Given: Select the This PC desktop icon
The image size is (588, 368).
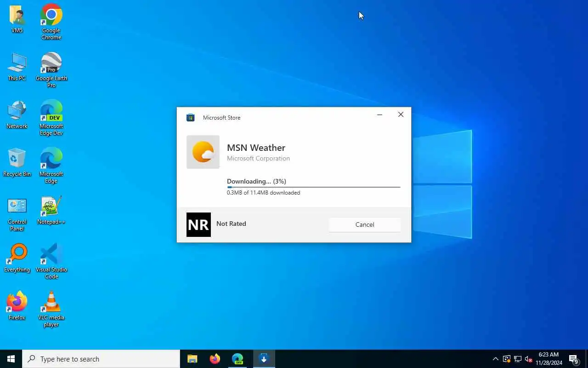Looking at the screenshot, I should coord(17,67).
